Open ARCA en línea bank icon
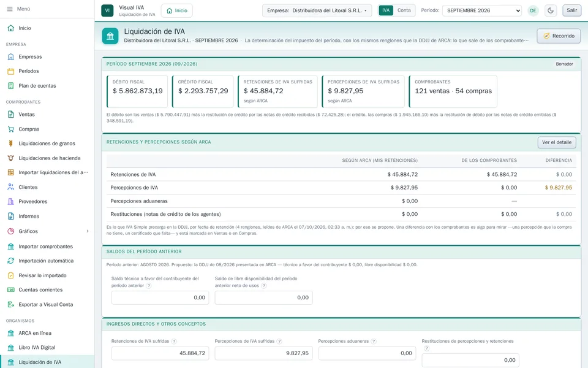Viewport: 588px width, 368px height. (x=11, y=333)
